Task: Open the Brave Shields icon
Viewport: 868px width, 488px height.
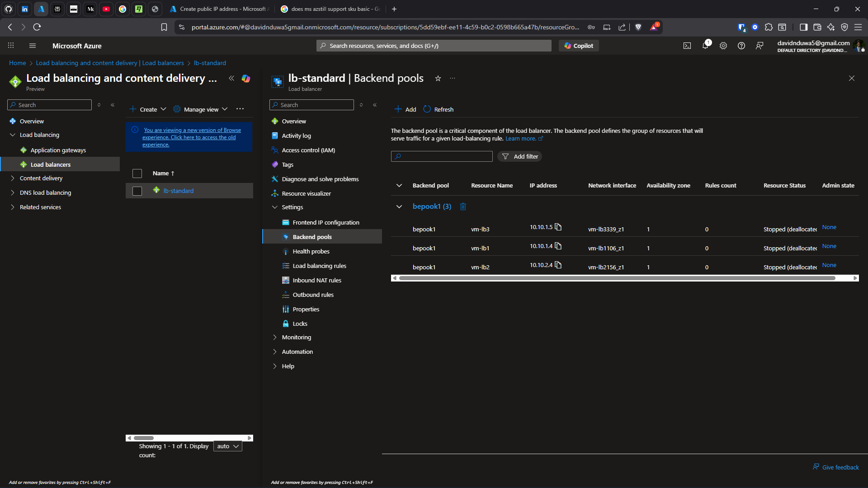Action: (638, 27)
